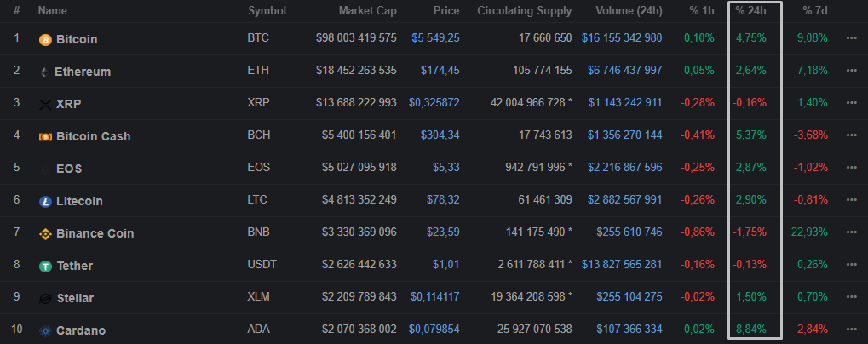The image size is (868, 344).
Task: Expand the options menu for Cardano row
Action: [851, 330]
